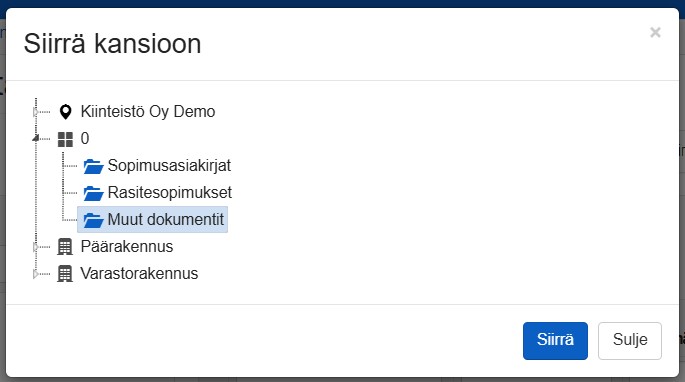Click the blue Siirrä button
The width and height of the screenshot is (685, 382).
click(555, 341)
